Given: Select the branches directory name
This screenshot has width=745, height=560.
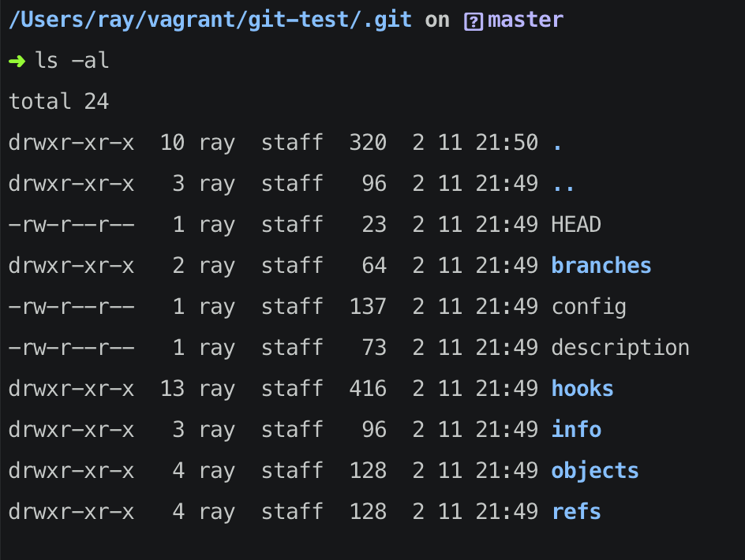Looking at the screenshot, I should click(601, 266).
